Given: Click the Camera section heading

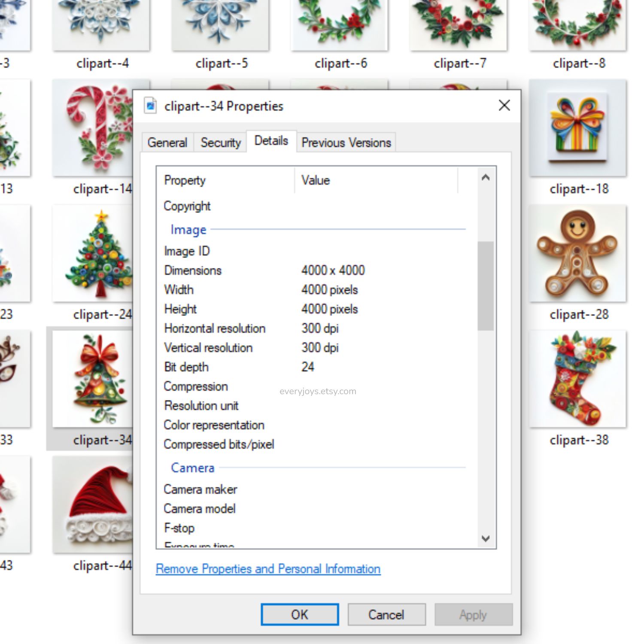Looking at the screenshot, I should point(192,468).
